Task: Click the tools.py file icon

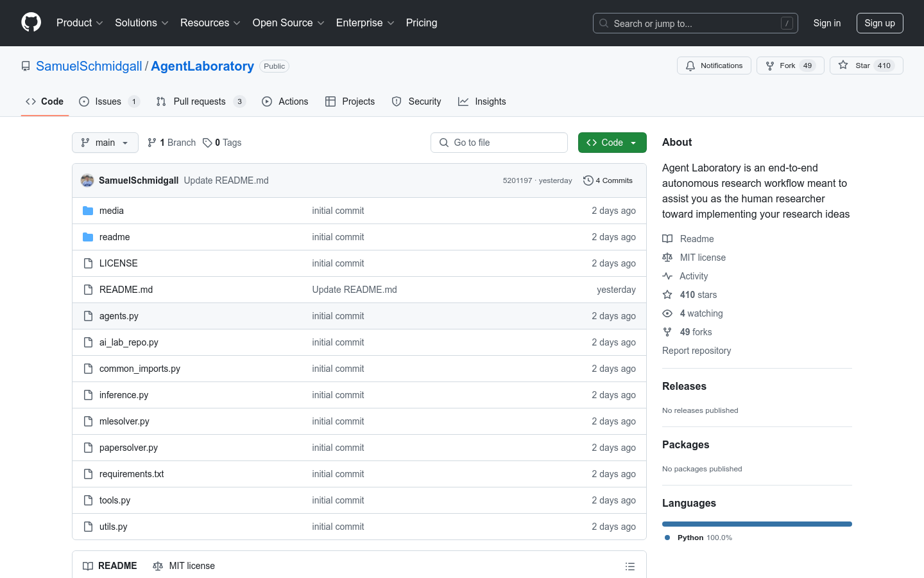Action: pyautogui.click(x=88, y=500)
